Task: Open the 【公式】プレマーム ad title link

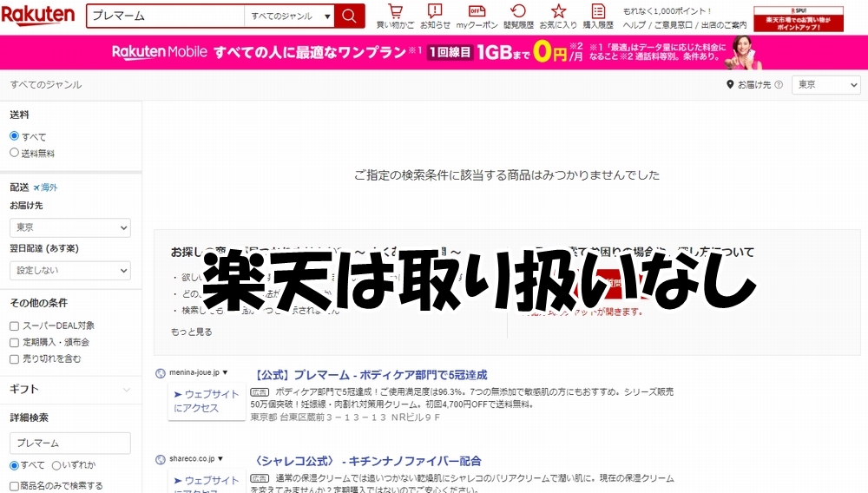Action: pyautogui.click(x=370, y=375)
